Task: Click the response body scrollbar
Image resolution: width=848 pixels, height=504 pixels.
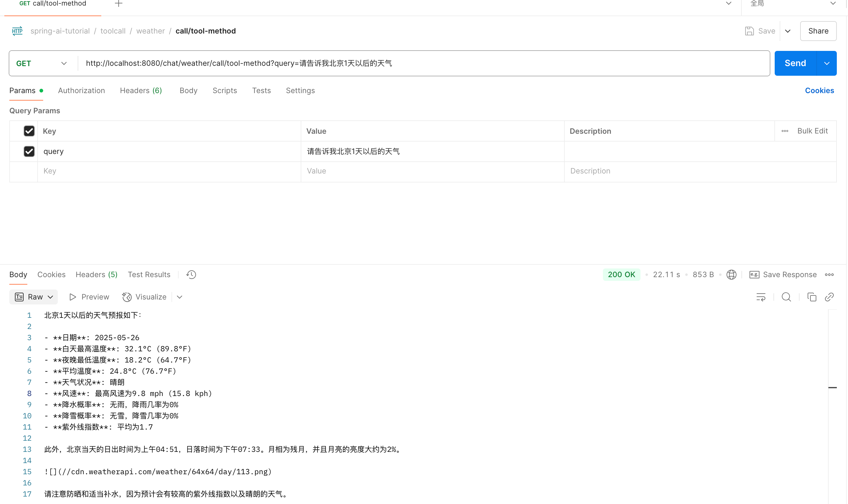Action: click(832, 406)
